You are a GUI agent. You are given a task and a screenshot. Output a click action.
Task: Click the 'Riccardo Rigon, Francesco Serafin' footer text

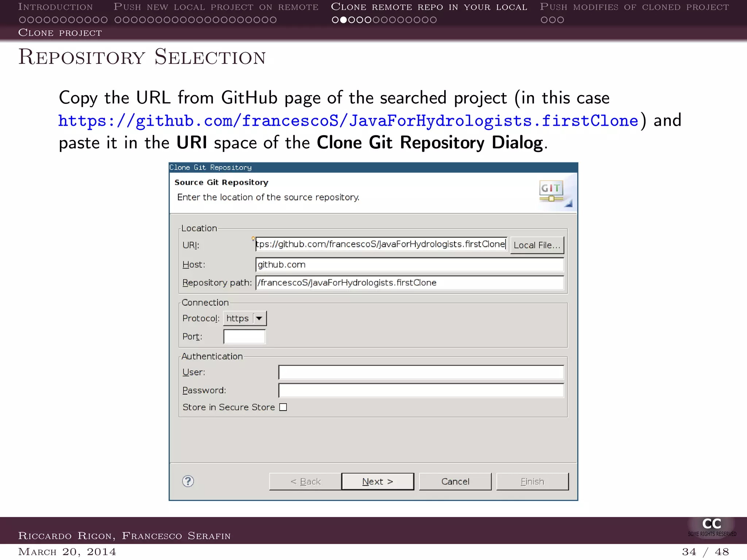click(x=124, y=536)
